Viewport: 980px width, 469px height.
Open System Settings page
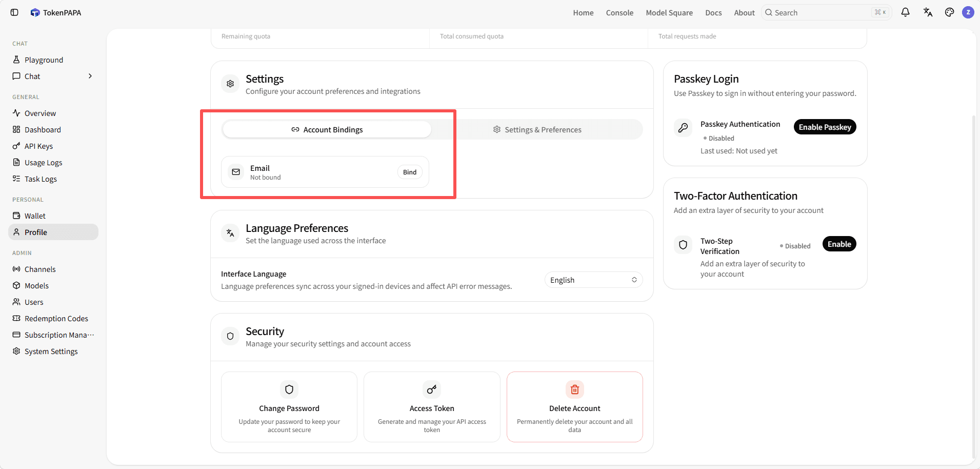[53, 351]
